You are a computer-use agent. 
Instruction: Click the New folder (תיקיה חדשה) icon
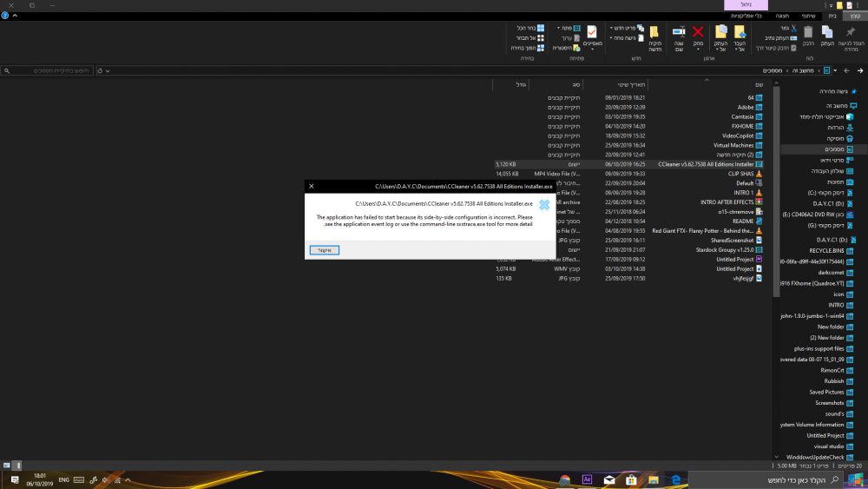click(x=654, y=32)
